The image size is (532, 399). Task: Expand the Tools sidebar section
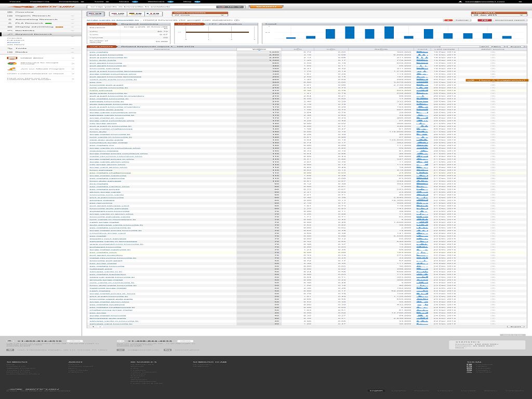coord(73,48)
